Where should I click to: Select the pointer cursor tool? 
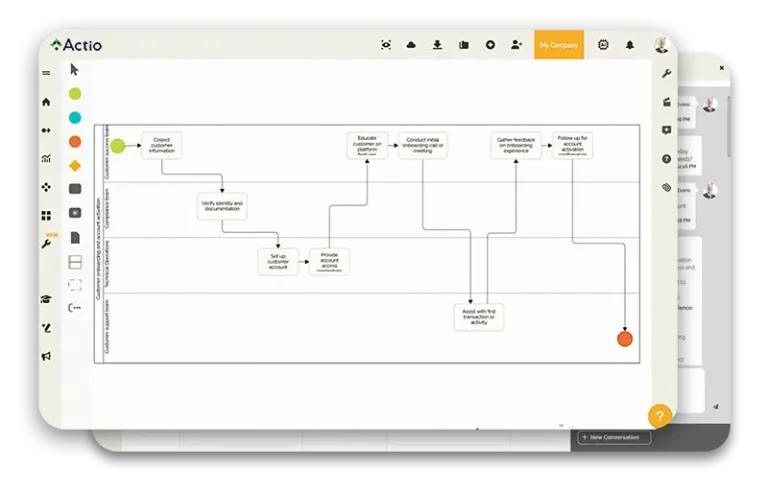pos(74,70)
